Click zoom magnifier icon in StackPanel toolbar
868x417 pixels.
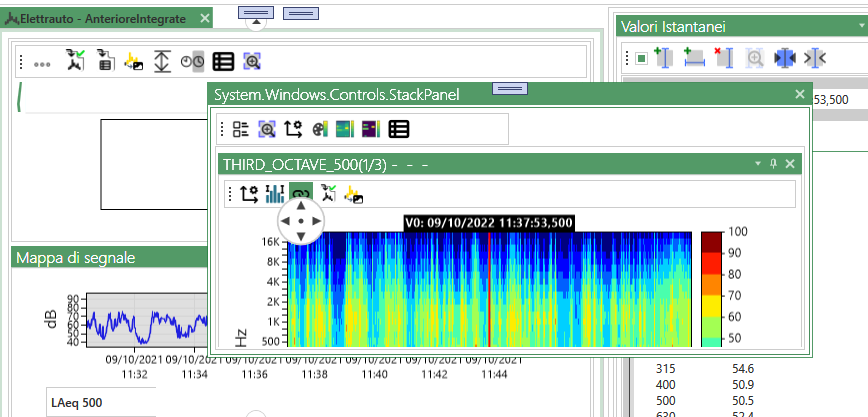267,128
